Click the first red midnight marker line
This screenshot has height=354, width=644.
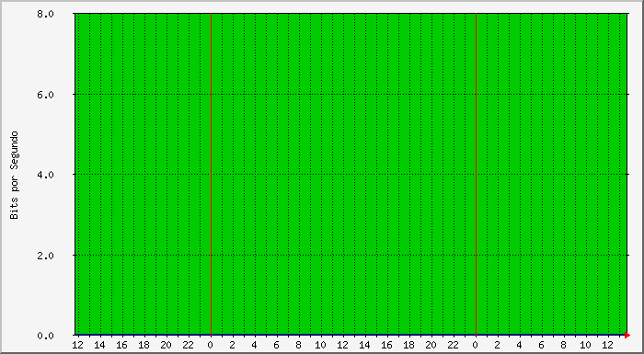coord(211,174)
